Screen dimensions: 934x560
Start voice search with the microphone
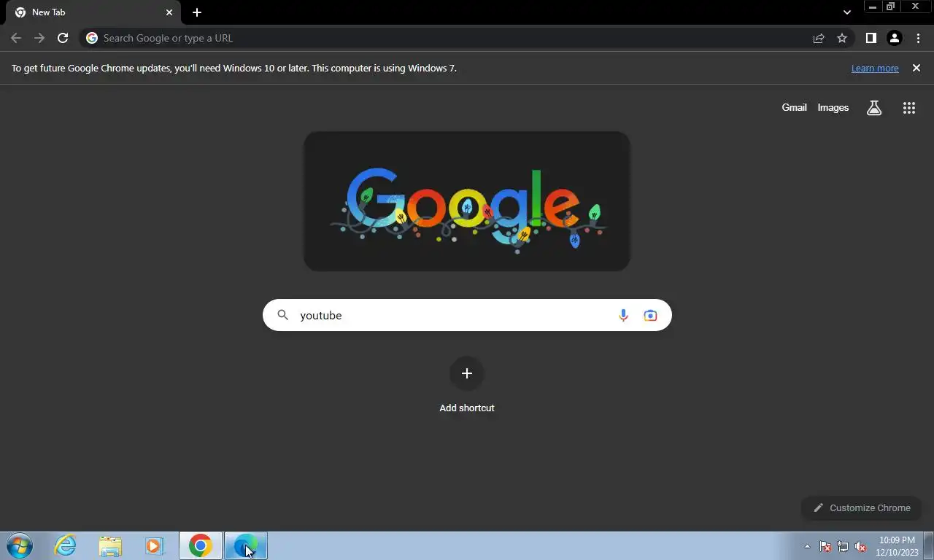[623, 315]
